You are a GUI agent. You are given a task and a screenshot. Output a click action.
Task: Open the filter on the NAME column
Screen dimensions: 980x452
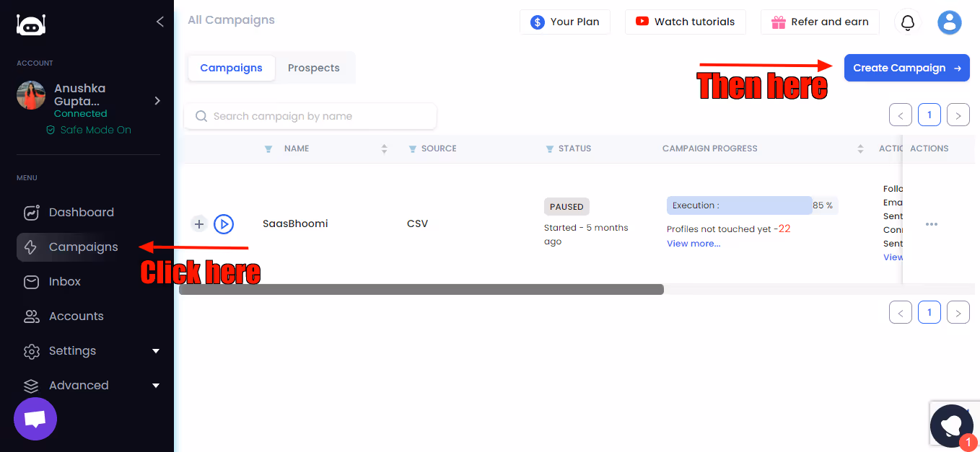268,149
